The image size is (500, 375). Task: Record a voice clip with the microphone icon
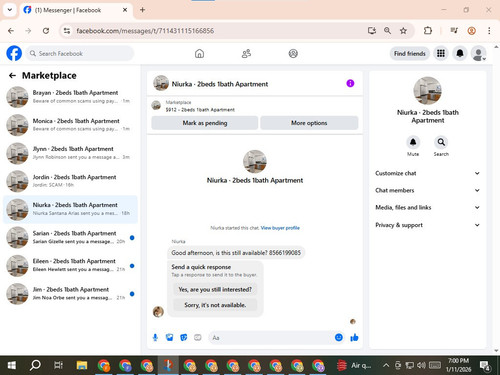[x=155, y=338]
